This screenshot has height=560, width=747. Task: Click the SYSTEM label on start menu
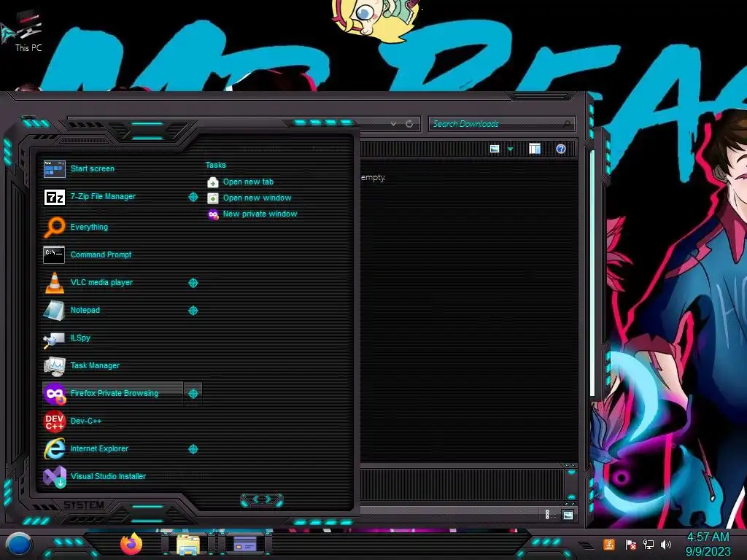tap(84, 505)
